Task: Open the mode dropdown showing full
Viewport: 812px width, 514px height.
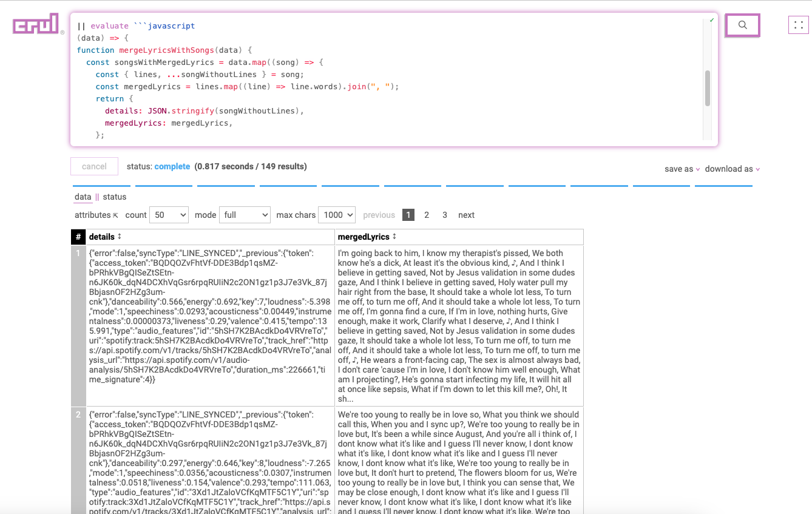Action: click(245, 215)
